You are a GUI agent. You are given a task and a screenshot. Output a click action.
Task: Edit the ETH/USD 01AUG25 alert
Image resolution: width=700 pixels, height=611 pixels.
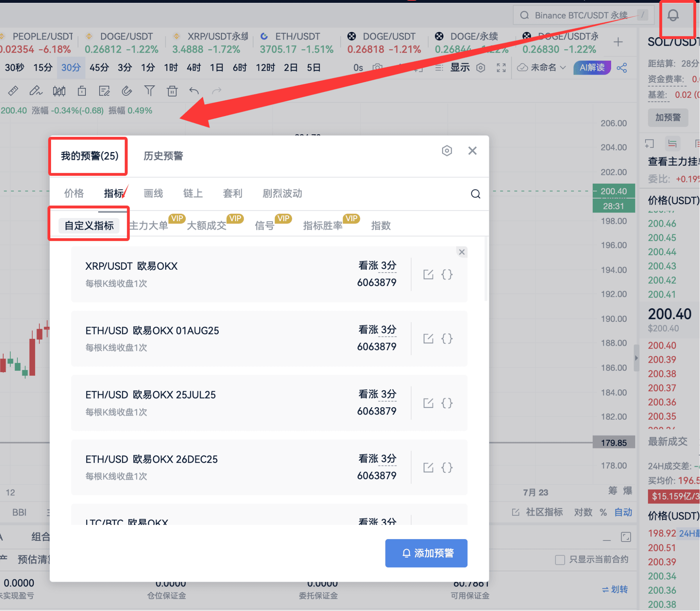click(428, 338)
